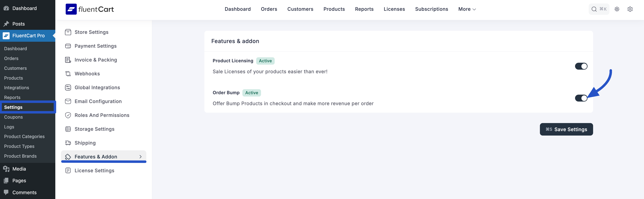Viewport: 644px width, 199px height.
Task: Go to Licenses in top navigation
Action: click(x=394, y=9)
